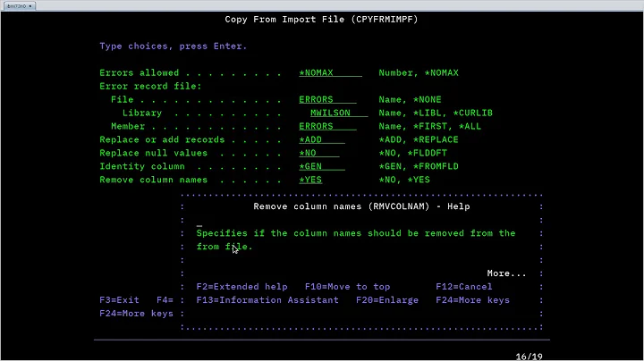Click the '*ADD, *REPLACE' choices hint

point(418,140)
